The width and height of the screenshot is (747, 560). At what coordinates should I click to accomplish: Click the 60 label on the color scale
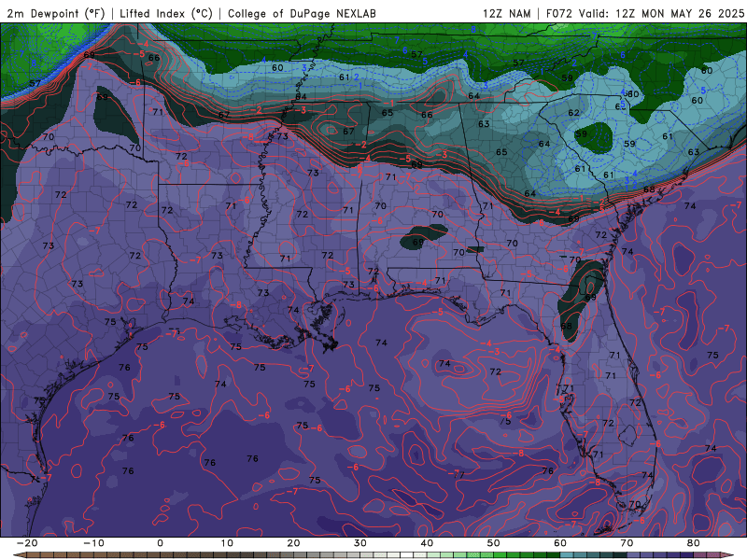click(x=560, y=543)
